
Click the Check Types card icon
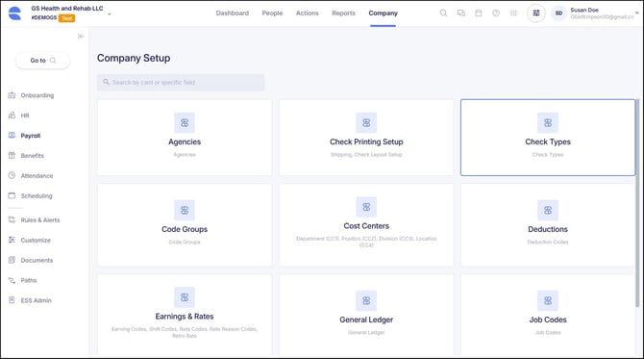pos(548,122)
